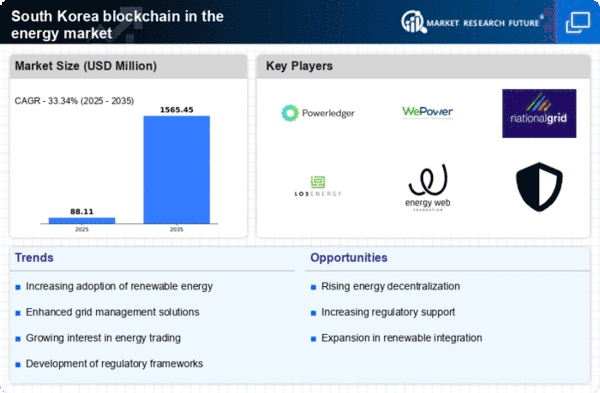Click the 2025 axis label
This screenshot has height=393, width=600.
click(82, 229)
